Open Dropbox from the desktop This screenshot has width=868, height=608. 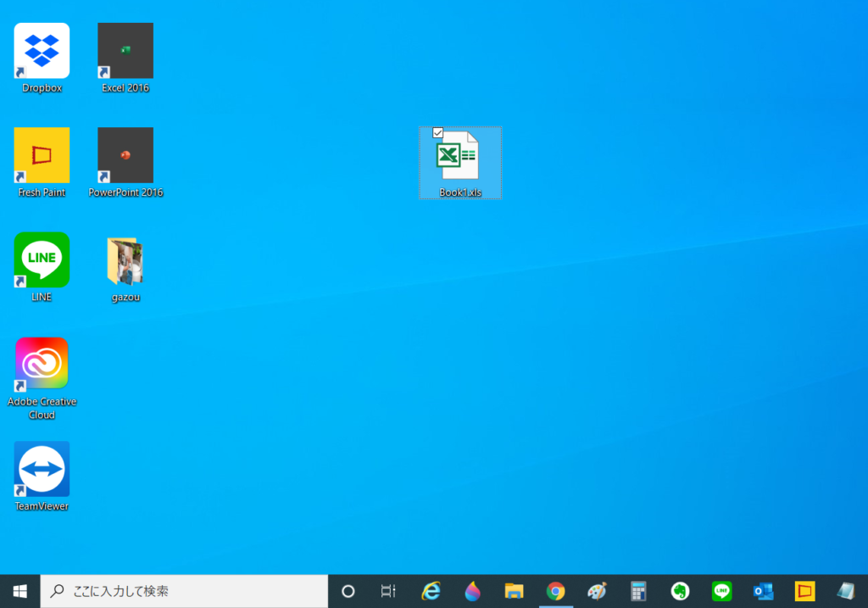(x=41, y=51)
